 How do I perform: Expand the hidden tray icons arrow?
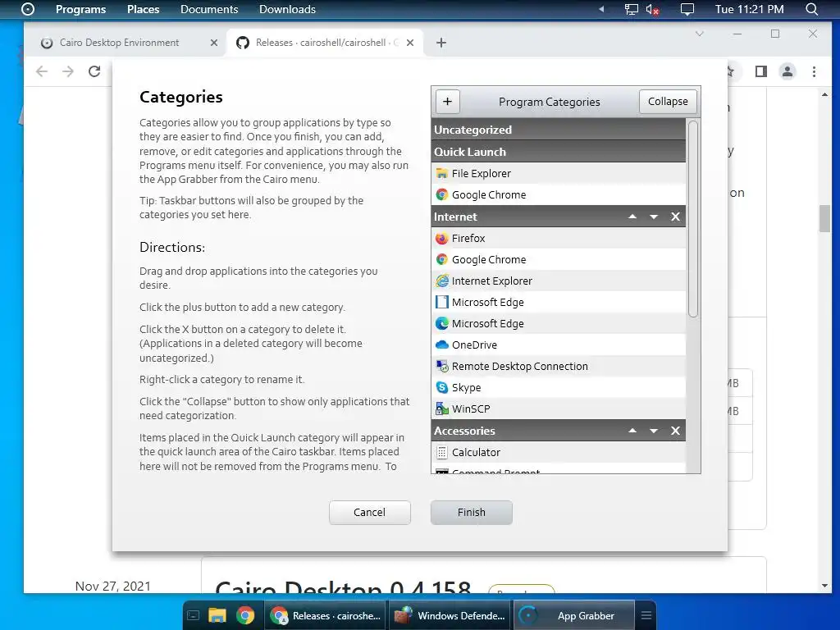click(x=601, y=9)
